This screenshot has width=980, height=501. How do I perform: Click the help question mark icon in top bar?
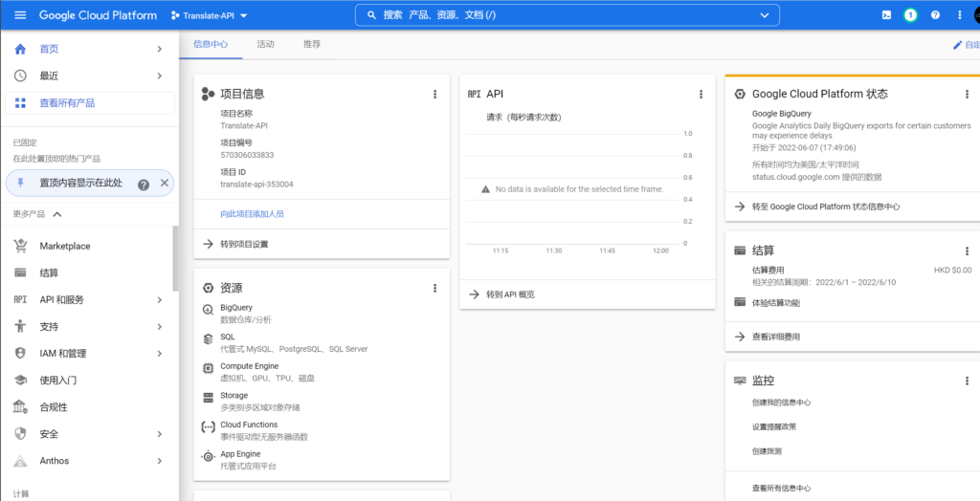point(935,15)
